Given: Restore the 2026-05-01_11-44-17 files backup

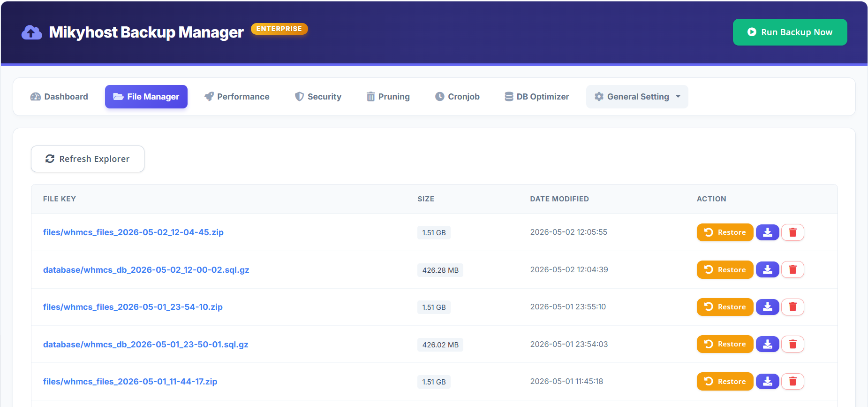Looking at the screenshot, I should pyautogui.click(x=725, y=381).
